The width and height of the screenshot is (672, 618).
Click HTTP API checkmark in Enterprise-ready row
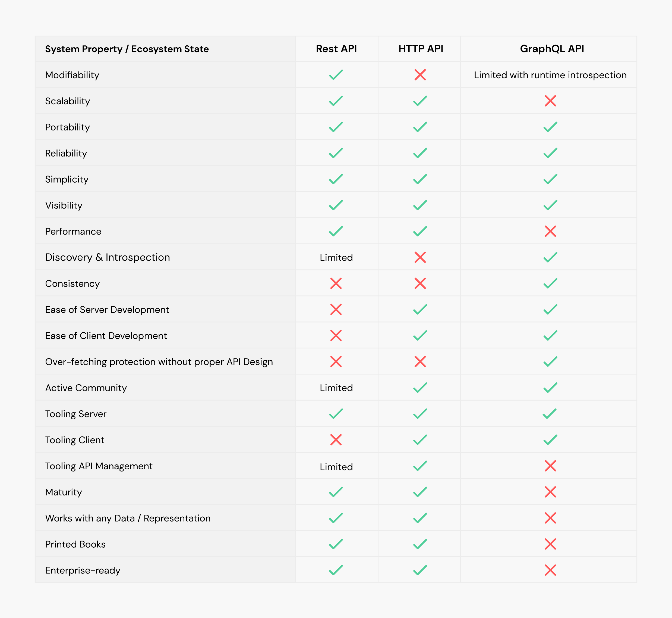[420, 570]
